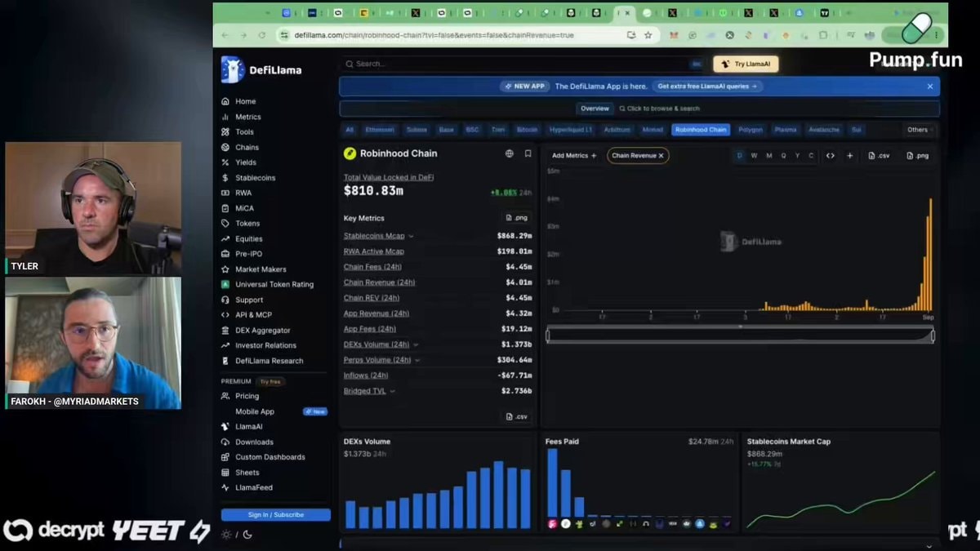Open Custom Dashboards in the sidebar
Screen dimensions: 980x551
[x=269, y=457]
